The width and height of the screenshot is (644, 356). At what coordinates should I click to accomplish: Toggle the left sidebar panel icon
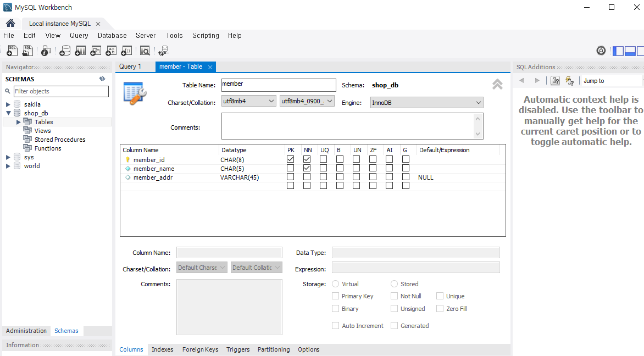click(x=618, y=51)
